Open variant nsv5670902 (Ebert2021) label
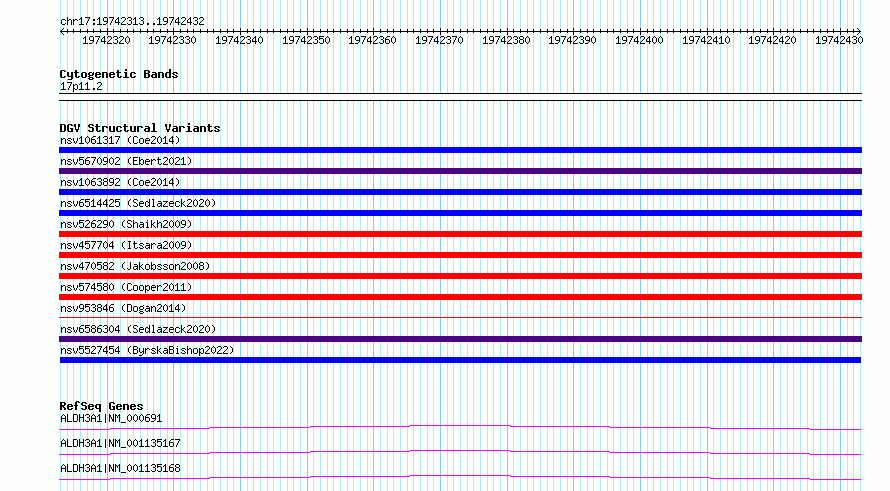The width and height of the screenshot is (890, 491). click(x=126, y=161)
